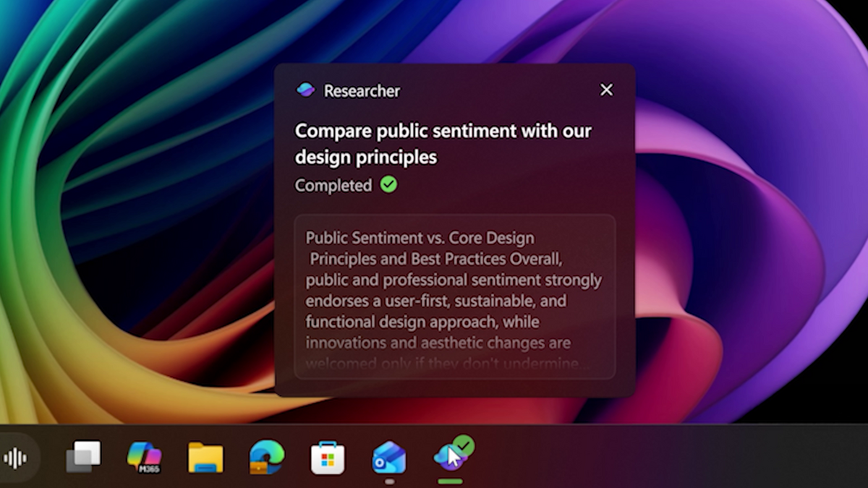Click the green Completed checkmark icon
The width and height of the screenshot is (868, 488).
point(388,185)
